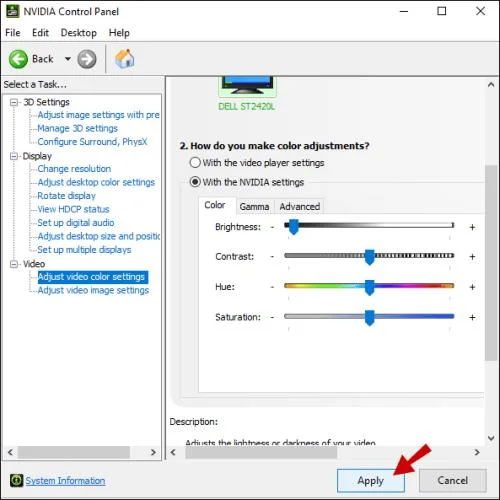Screen dimensions: 500x500
Task: Click the right pane scroll-down arrow
Action: (x=491, y=438)
